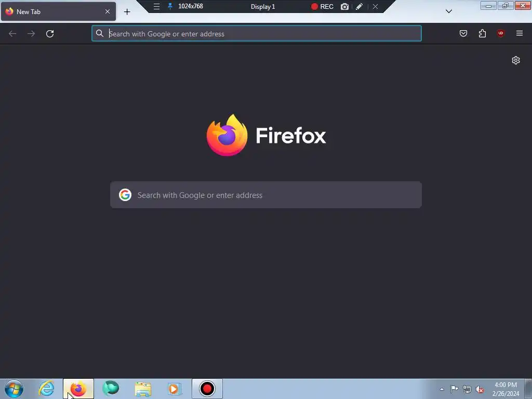
Task: Minimize the window
Action: click(488, 5)
